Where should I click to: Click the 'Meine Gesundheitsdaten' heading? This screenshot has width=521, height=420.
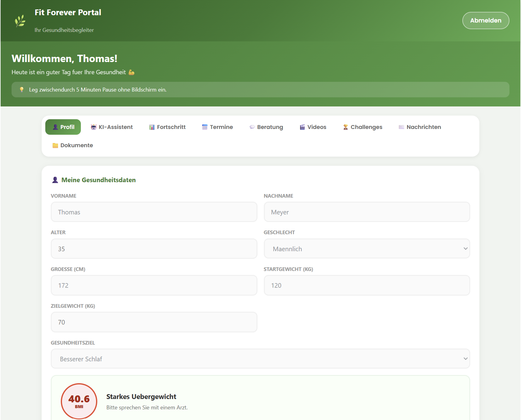point(98,180)
